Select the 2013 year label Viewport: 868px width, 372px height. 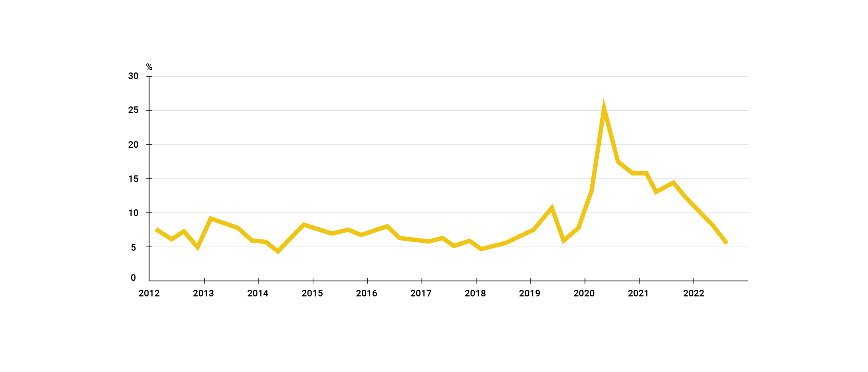pyautogui.click(x=203, y=294)
